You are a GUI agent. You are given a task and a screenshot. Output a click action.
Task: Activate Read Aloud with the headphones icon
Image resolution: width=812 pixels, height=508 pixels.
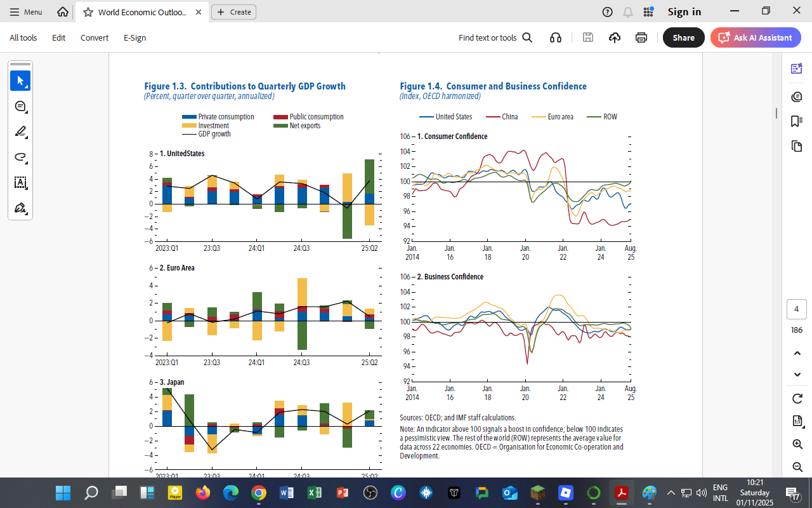pos(555,37)
